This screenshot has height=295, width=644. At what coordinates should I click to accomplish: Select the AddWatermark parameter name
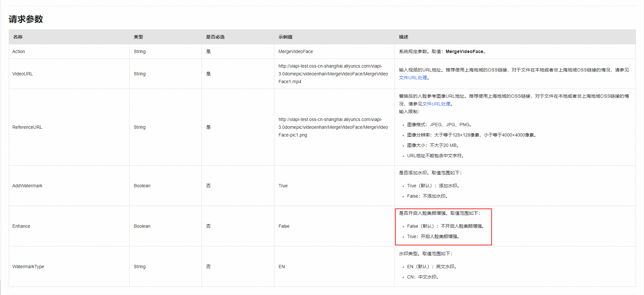pyautogui.click(x=28, y=186)
